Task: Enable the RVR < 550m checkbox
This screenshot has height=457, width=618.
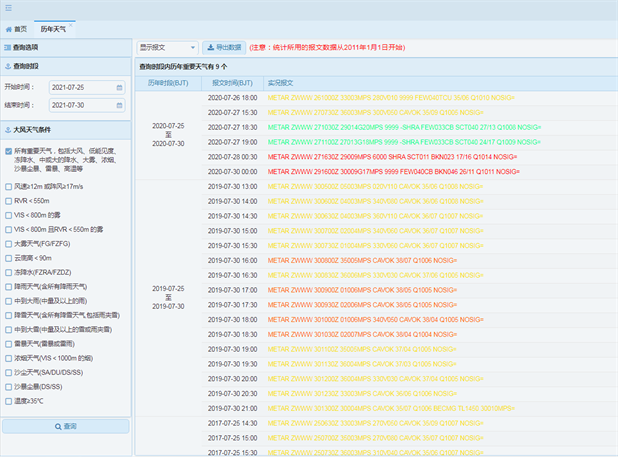Action: pyautogui.click(x=8, y=199)
